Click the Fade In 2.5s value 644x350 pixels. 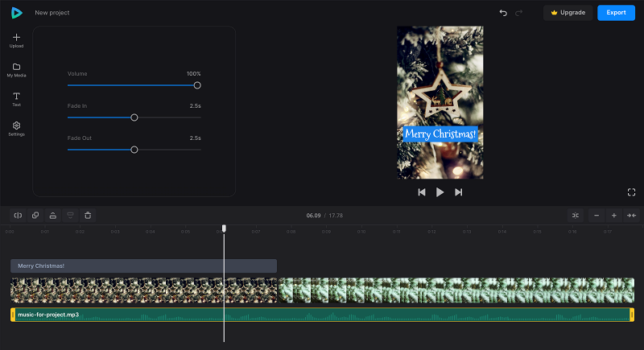tap(195, 106)
